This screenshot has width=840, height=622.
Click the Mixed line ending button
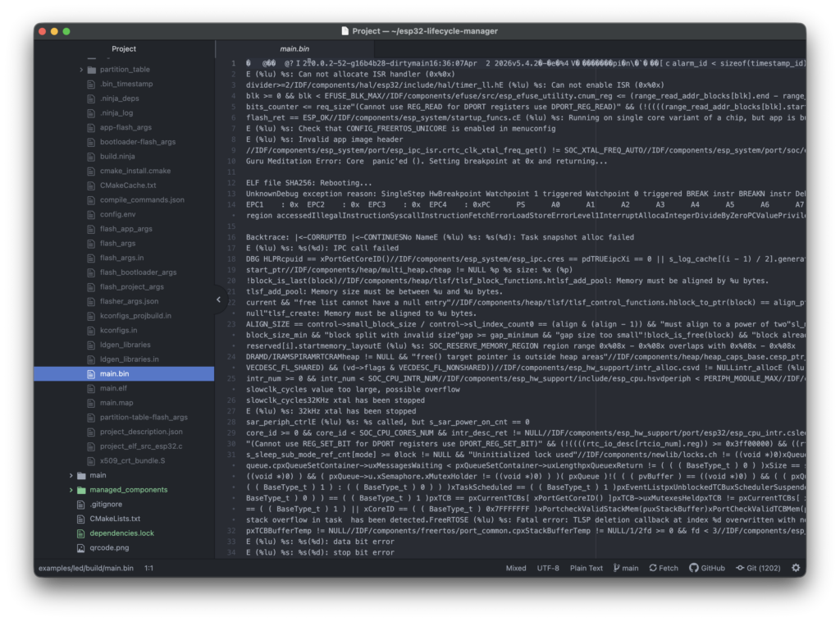click(x=516, y=568)
